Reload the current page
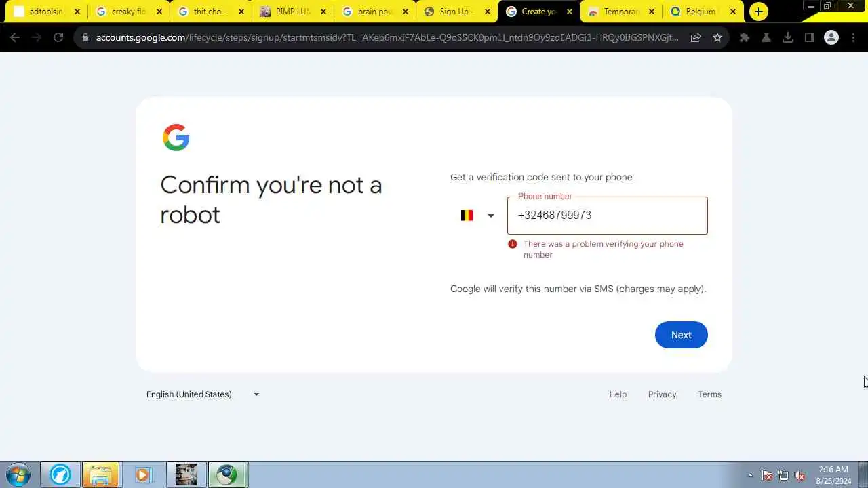This screenshot has height=488, width=868. (58, 37)
